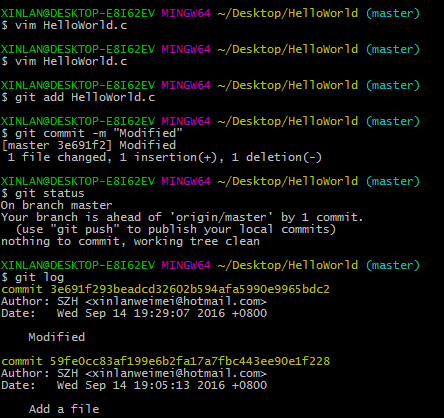Click the date line showing 19:29:07
Viewport: 444px width, 418px height.
tap(134, 313)
